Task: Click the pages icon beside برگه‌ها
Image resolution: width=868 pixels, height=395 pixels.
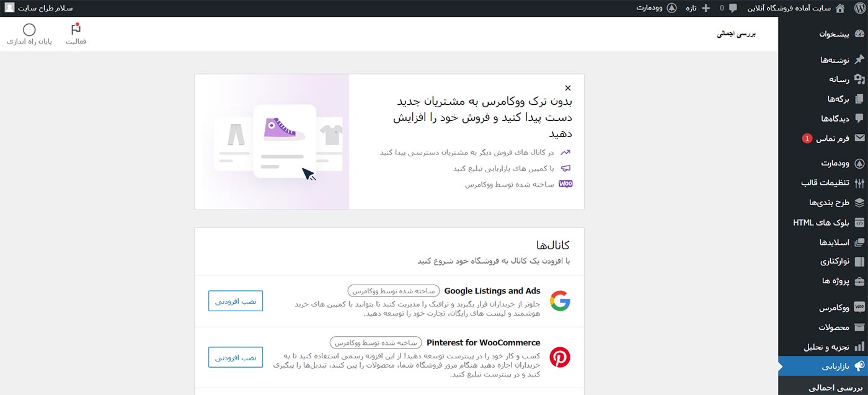Action: pos(859,99)
